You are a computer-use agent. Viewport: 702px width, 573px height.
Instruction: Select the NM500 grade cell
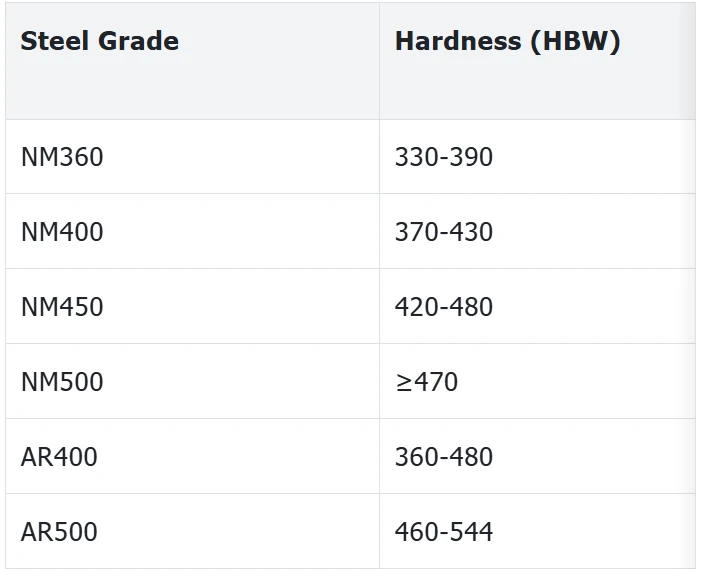click(193, 381)
